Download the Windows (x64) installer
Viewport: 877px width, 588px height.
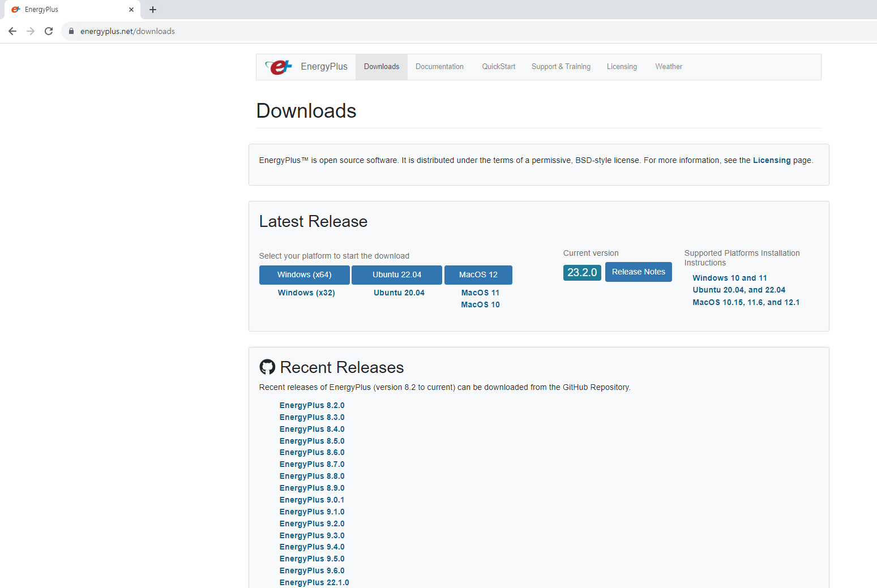[x=305, y=274]
